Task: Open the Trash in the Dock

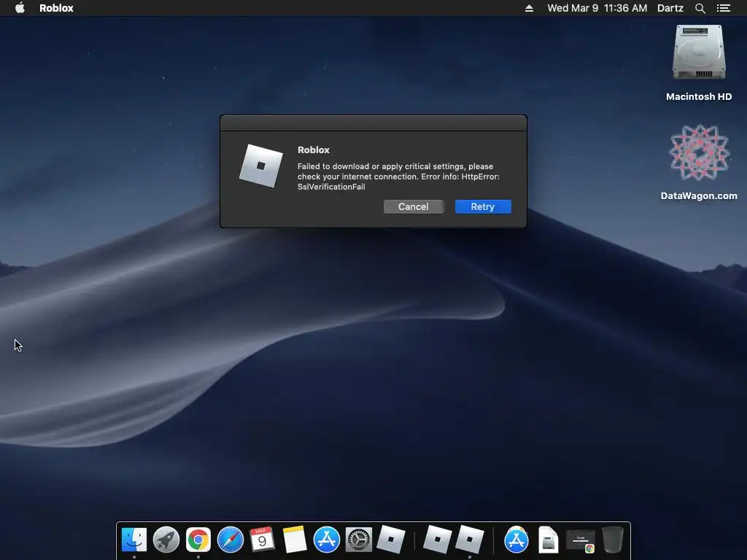Action: pos(613,540)
